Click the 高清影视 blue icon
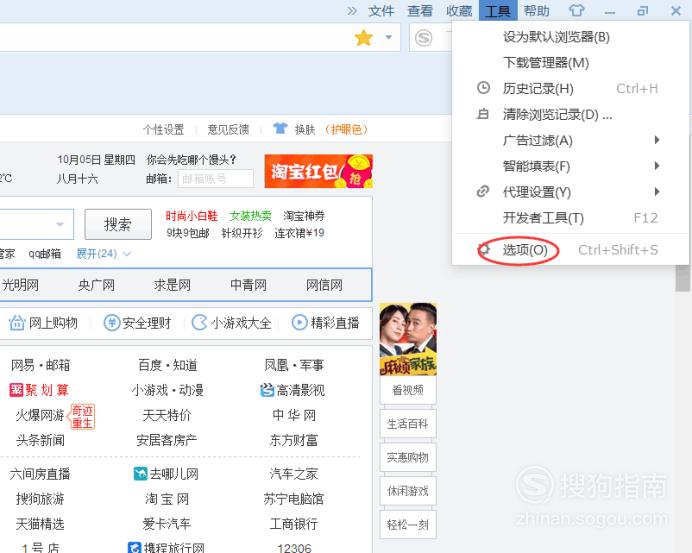 click(267, 390)
